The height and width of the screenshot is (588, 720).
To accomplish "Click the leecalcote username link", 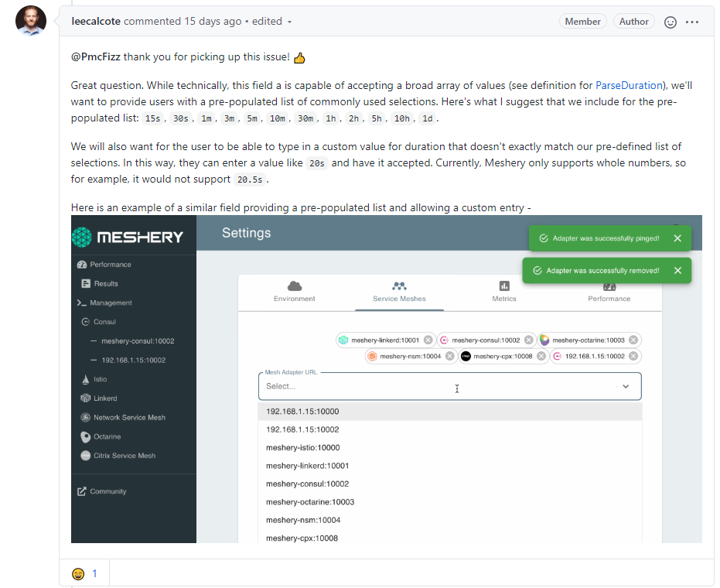I will coord(96,21).
